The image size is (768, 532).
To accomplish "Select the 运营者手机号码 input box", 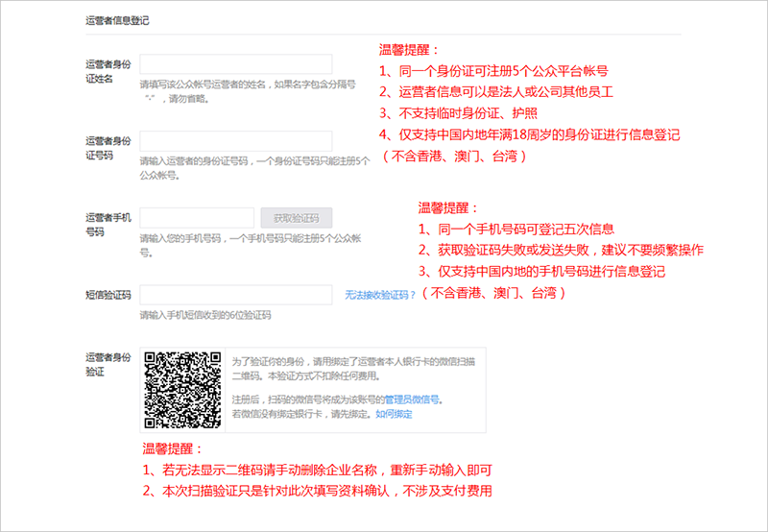I will click(x=197, y=218).
